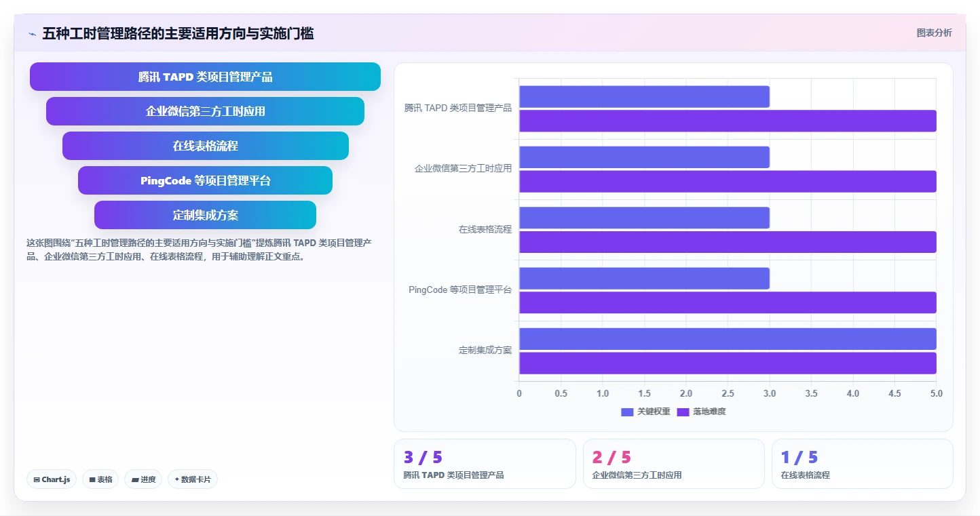Click the x-axis tick label 2.5
This screenshot has width=980, height=516.
coord(728,393)
